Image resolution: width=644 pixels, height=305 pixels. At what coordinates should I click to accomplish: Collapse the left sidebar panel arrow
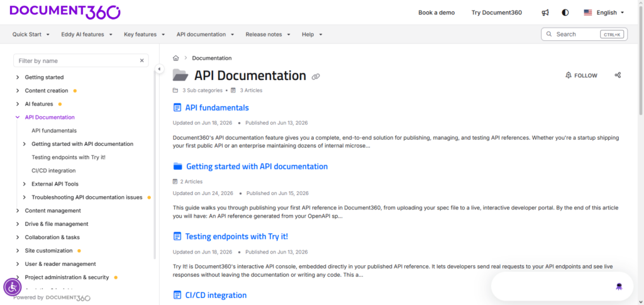[x=159, y=69]
